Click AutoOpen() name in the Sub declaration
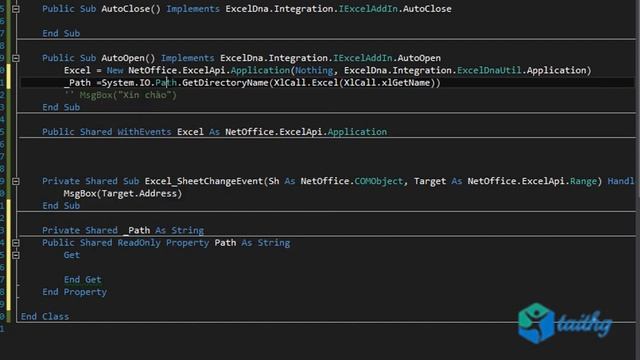 [128, 58]
